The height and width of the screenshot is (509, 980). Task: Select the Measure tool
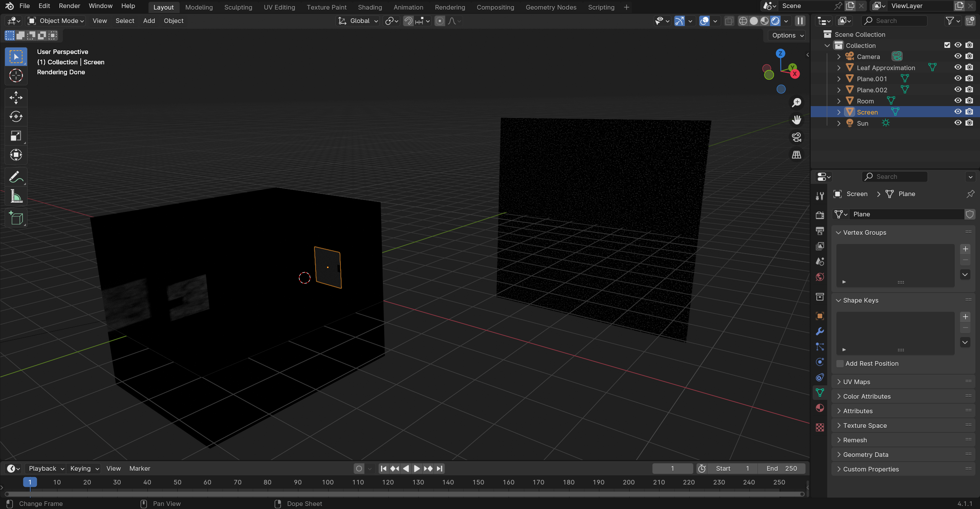pos(16,196)
